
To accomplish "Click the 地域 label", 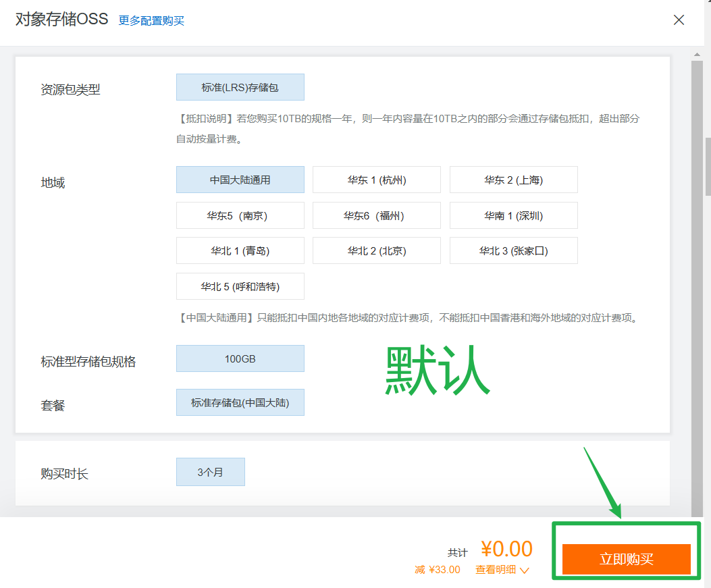I will point(53,183).
